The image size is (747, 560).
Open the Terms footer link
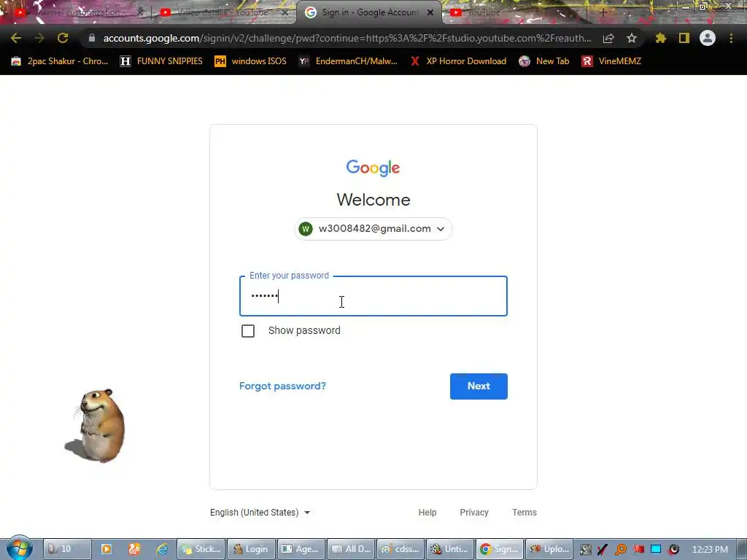pos(524,513)
